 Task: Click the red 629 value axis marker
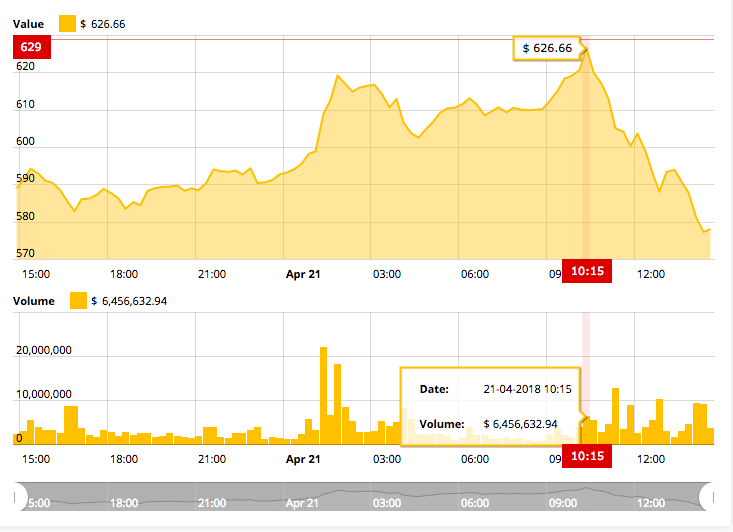pyautogui.click(x=30, y=47)
